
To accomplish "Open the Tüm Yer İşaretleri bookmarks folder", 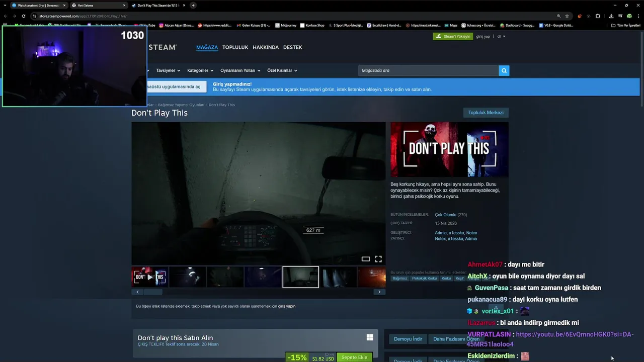I will click(625, 25).
